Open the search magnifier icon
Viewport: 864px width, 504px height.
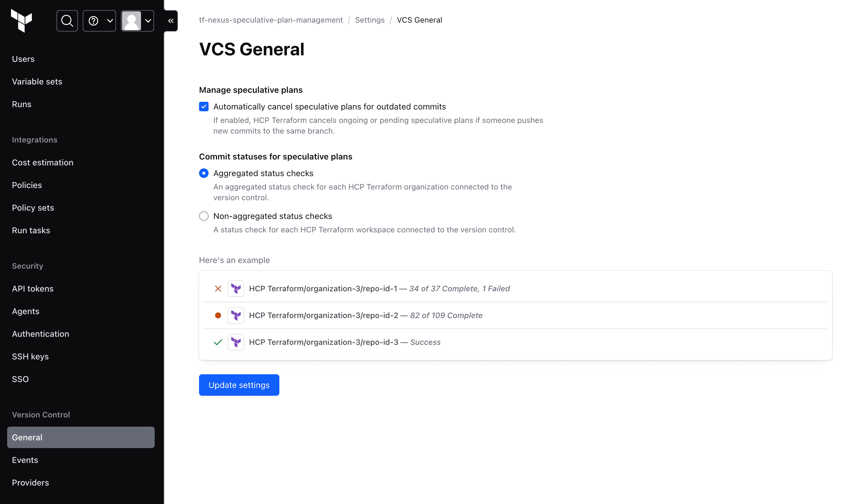coord(67,21)
